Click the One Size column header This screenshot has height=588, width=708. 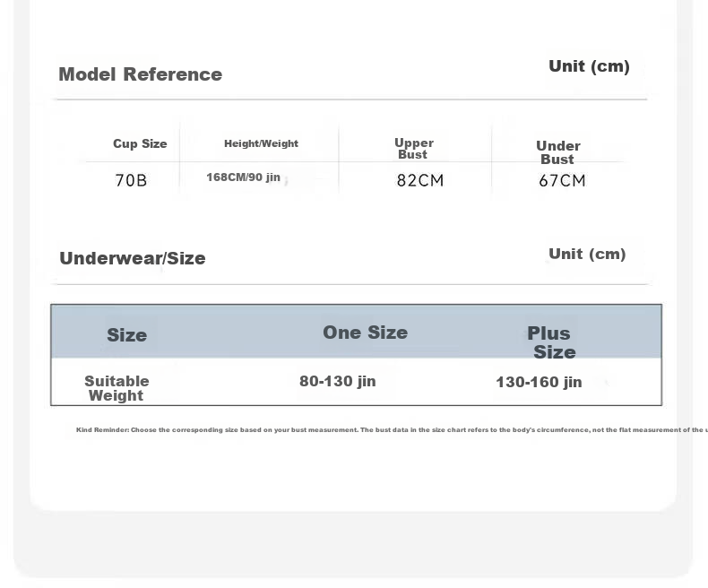[366, 333]
